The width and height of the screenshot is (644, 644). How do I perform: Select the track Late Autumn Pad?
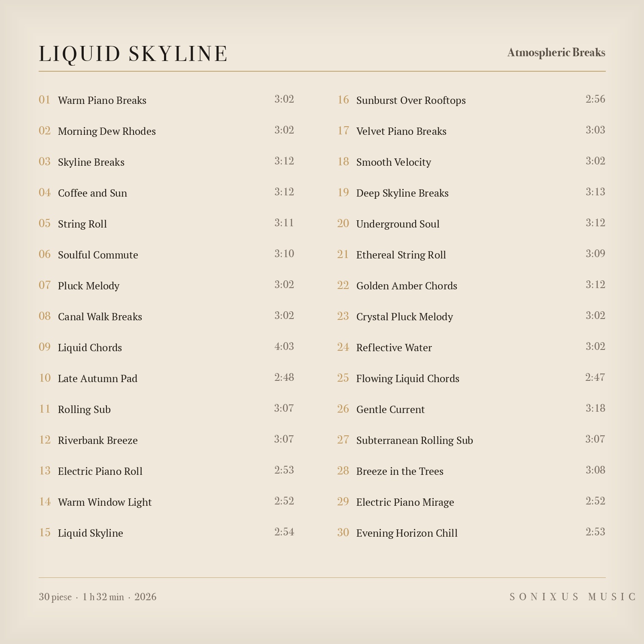[x=167, y=378]
